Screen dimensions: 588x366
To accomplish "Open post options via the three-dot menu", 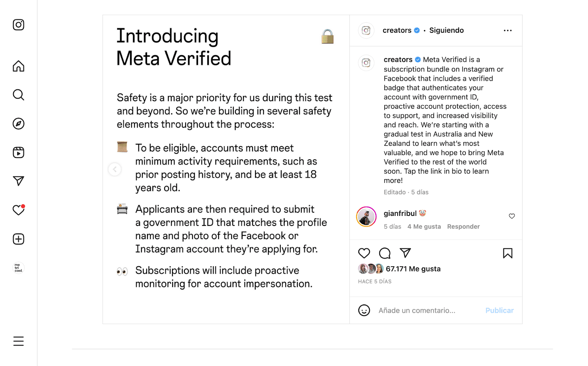I will tap(508, 31).
